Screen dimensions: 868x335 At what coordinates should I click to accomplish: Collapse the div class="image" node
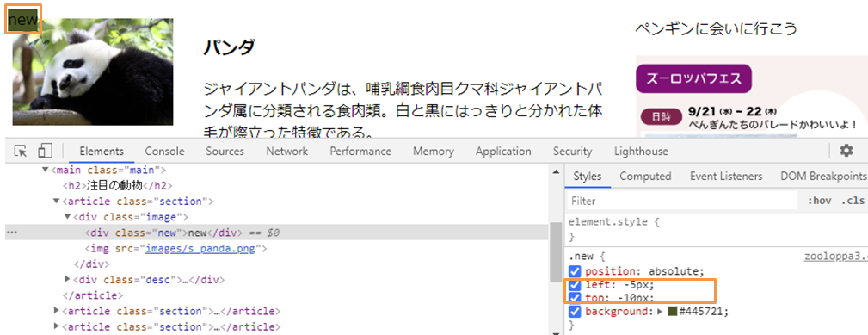68,216
